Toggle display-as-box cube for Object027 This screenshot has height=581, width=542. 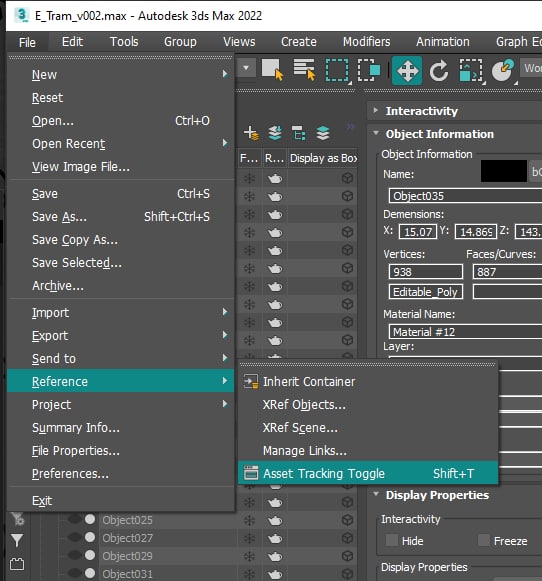(347, 538)
